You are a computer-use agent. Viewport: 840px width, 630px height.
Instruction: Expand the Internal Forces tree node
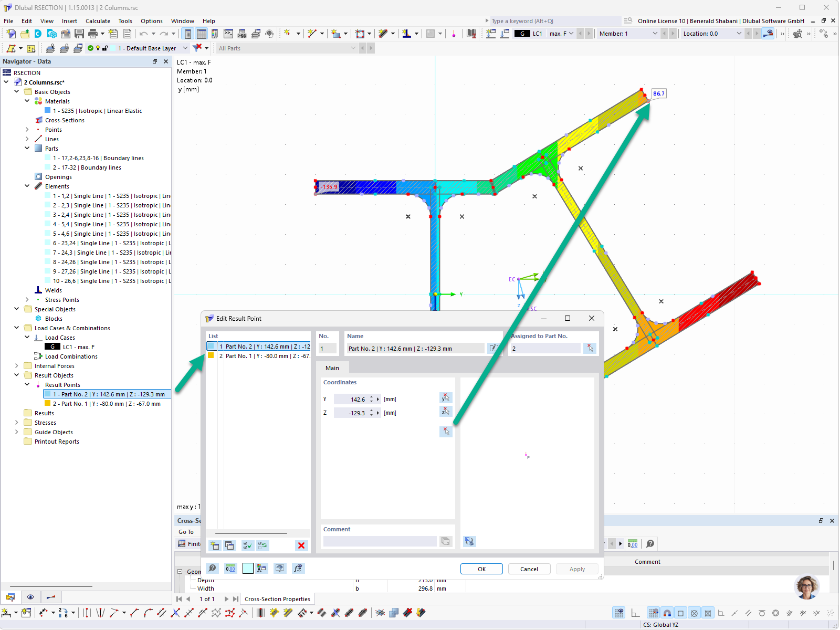(x=17, y=365)
